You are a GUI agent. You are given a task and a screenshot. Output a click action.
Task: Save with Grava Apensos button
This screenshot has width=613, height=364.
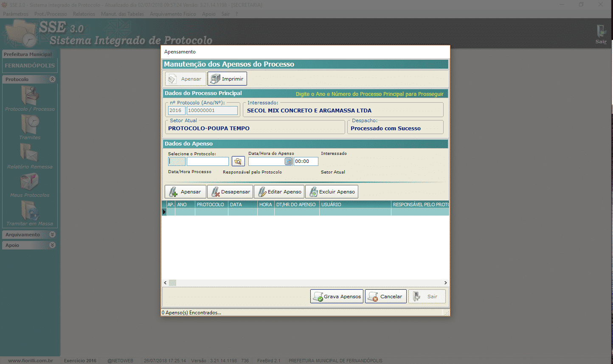[x=337, y=297]
